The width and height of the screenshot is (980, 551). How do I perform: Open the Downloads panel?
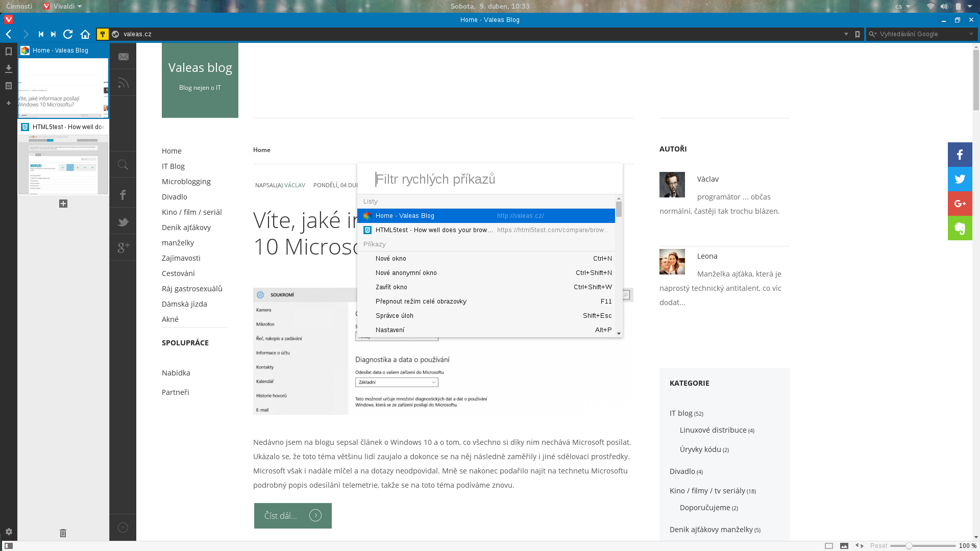click(x=9, y=68)
